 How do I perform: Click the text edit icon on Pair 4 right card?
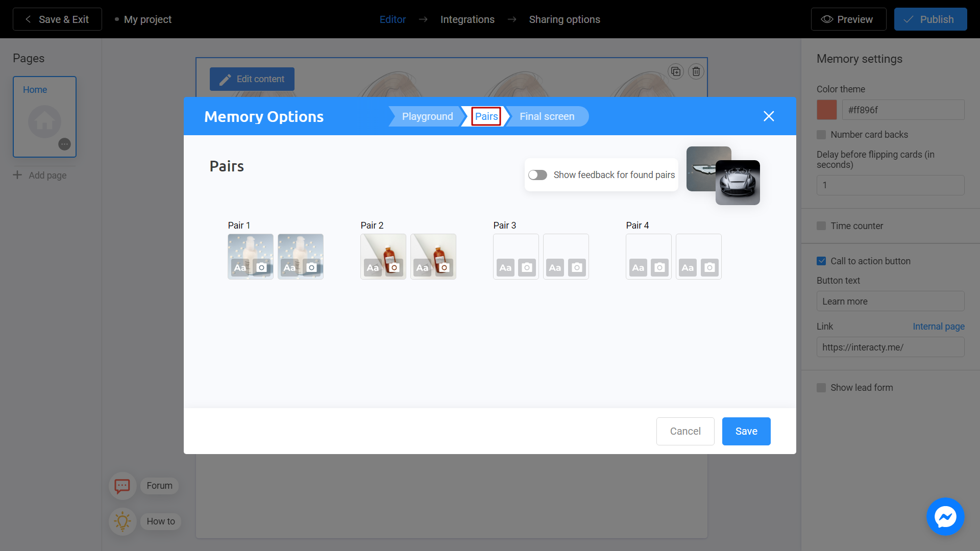687,268
